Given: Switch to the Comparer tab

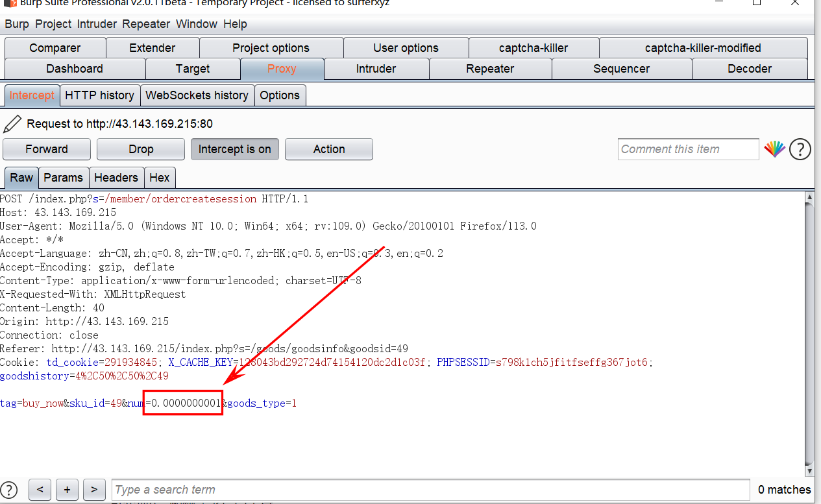Looking at the screenshot, I should tap(55, 48).
